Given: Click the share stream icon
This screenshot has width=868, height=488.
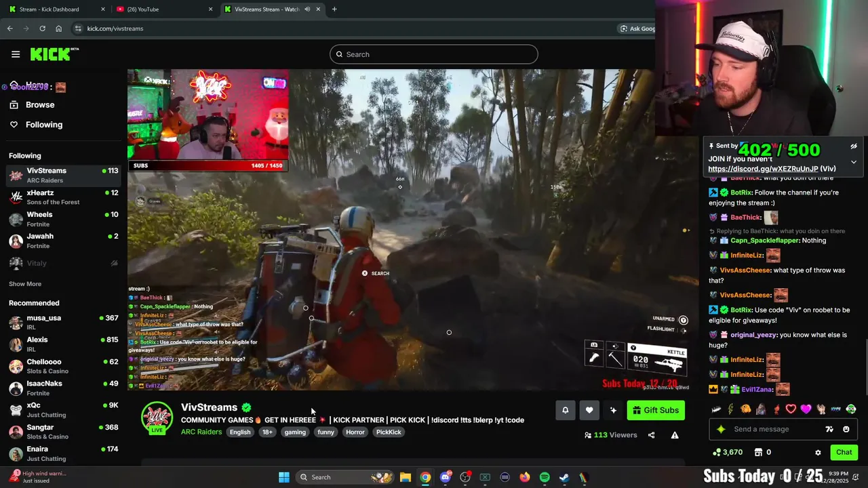Looking at the screenshot, I should coord(651,435).
